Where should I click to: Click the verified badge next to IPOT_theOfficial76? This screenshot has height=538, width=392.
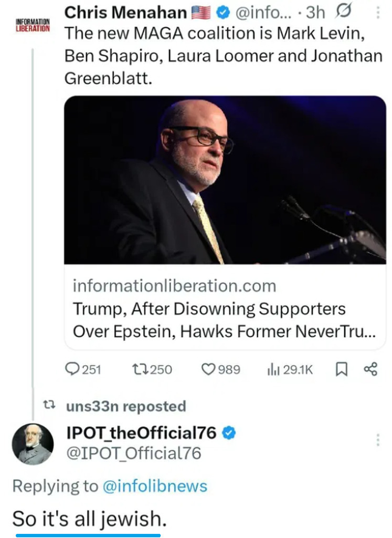[x=229, y=433]
